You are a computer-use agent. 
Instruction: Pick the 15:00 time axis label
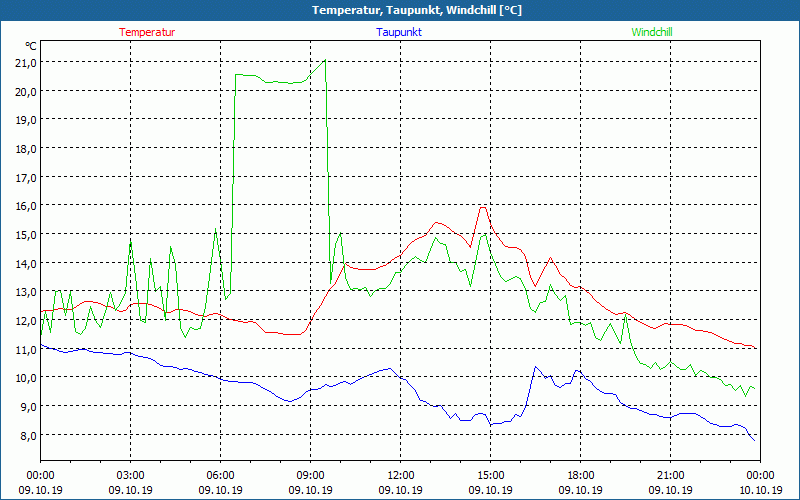coord(490,475)
